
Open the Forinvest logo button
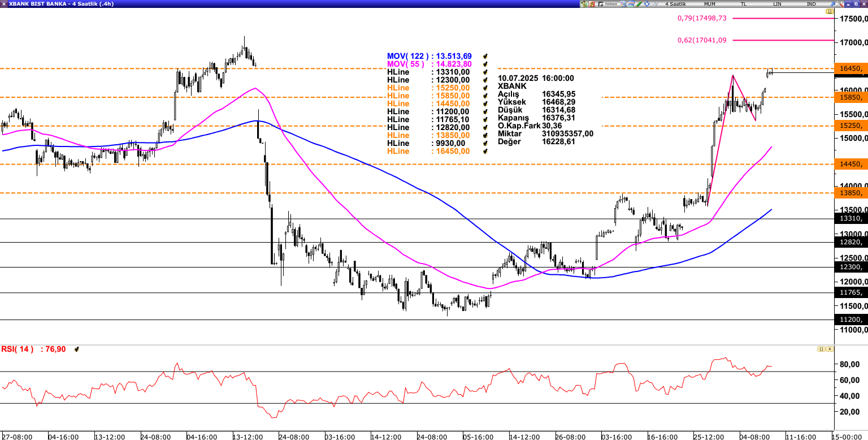pos(607,4)
